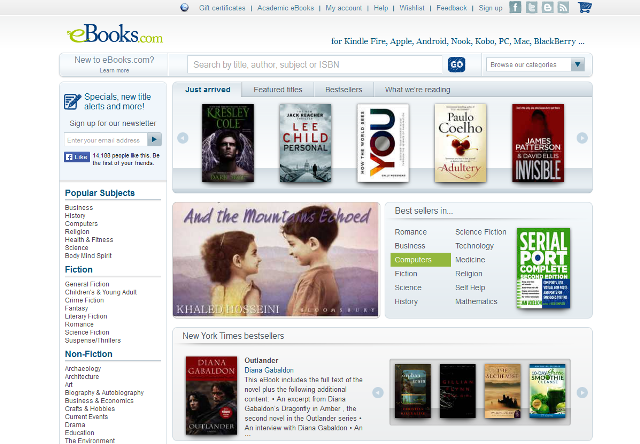Switch to the Just arrived tab
Image resolution: width=640 pixels, height=444 pixels.
207,89
